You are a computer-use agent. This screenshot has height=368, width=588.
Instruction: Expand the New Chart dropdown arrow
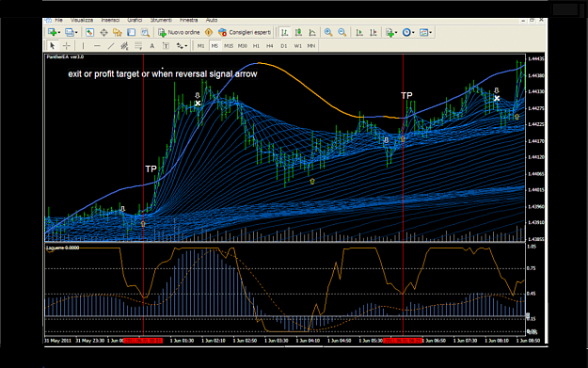pyautogui.click(x=59, y=33)
